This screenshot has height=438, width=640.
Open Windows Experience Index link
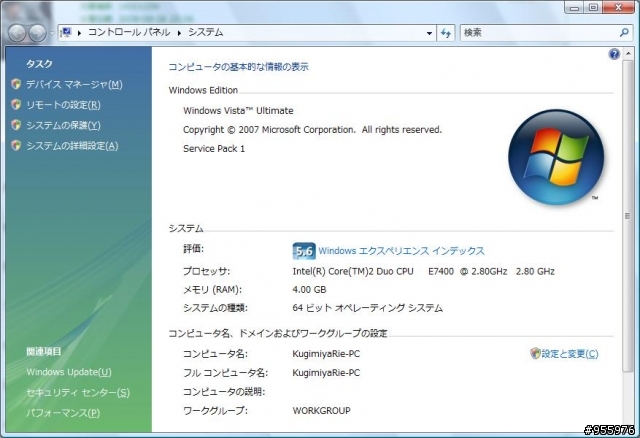point(401,251)
